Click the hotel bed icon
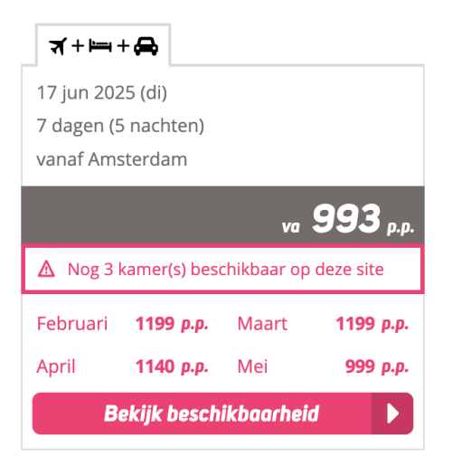The width and height of the screenshot is (452, 476). pos(100,46)
